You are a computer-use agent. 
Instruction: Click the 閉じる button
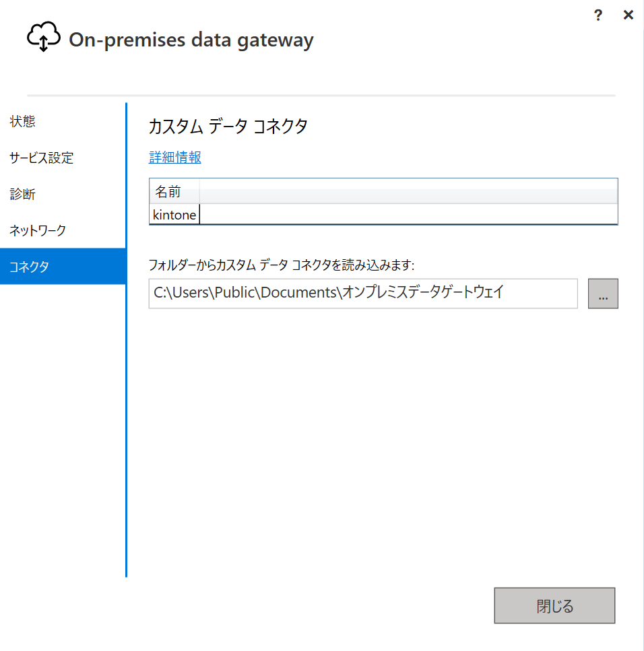pyautogui.click(x=554, y=606)
